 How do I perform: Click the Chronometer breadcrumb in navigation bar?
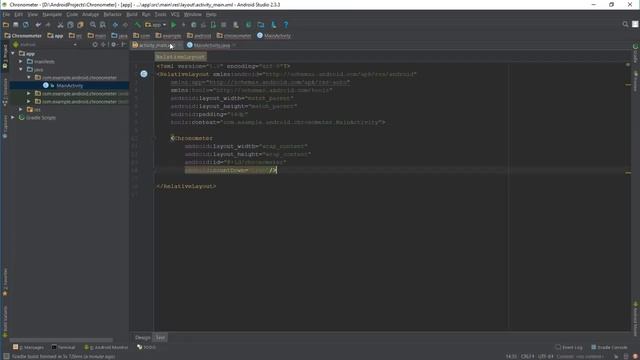(x=23, y=36)
